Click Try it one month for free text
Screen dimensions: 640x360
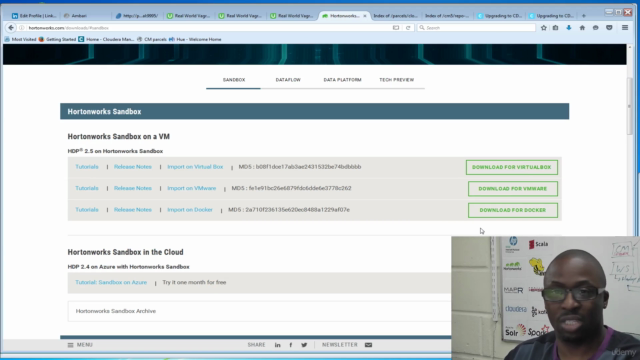(194, 282)
